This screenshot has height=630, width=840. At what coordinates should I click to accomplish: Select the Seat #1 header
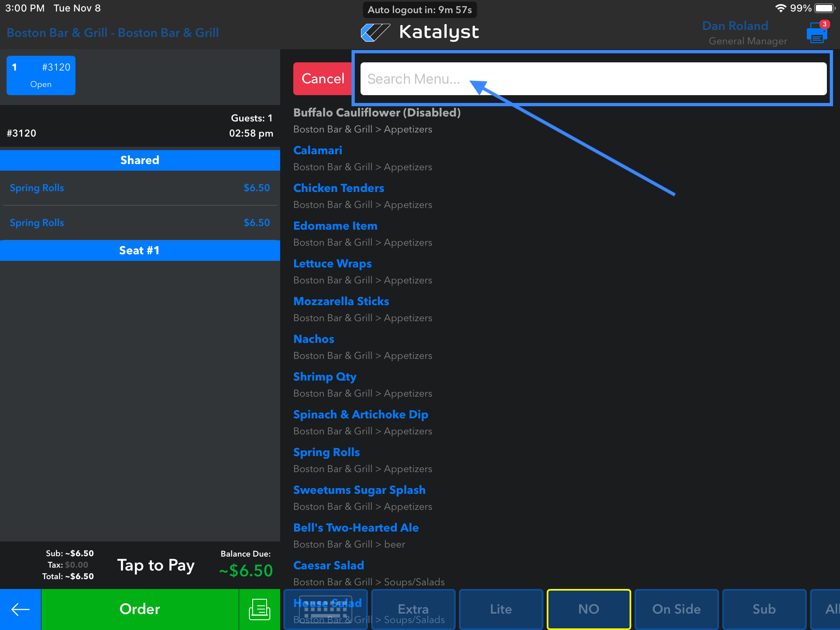tap(140, 250)
